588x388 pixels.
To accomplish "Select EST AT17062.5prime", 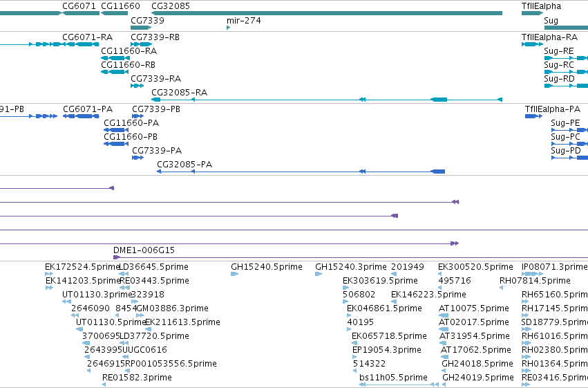I will [476, 350].
